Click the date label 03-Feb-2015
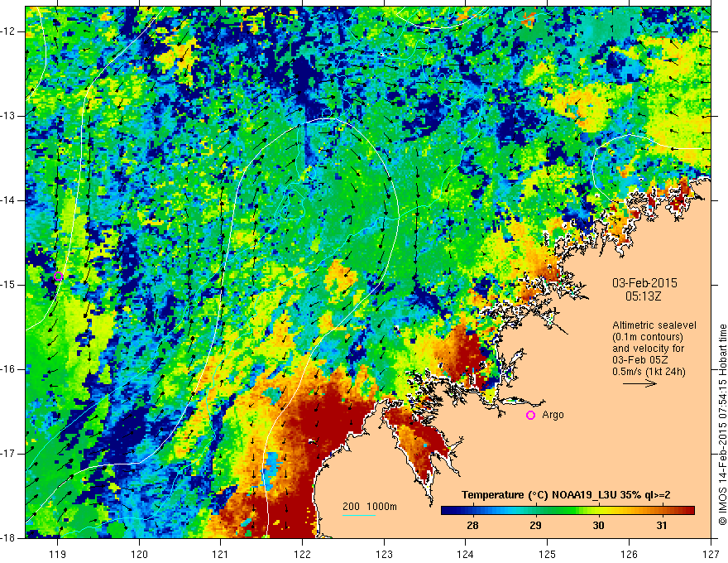Screen dimensions: 728x563 pyautogui.click(x=644, y=283)
